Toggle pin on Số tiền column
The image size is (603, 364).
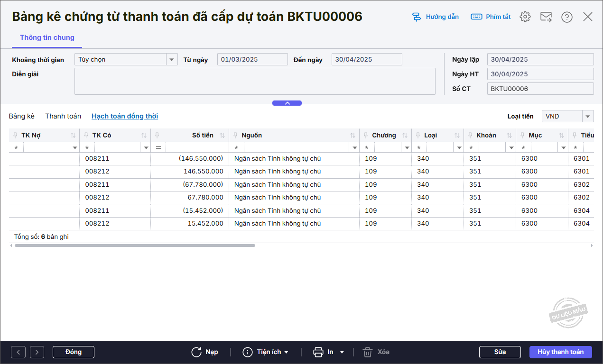point(158,136)
